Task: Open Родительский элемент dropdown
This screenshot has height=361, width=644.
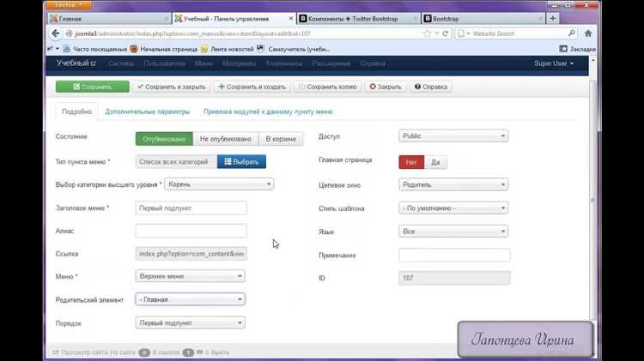Action: (190, 299)
